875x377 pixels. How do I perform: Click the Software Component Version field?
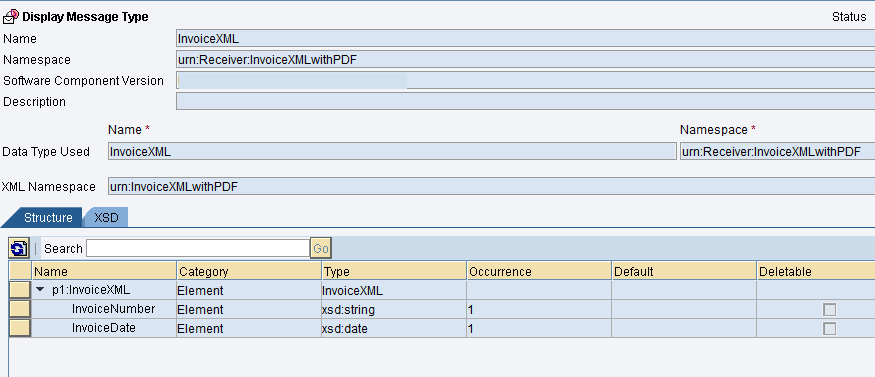point(525,80)
